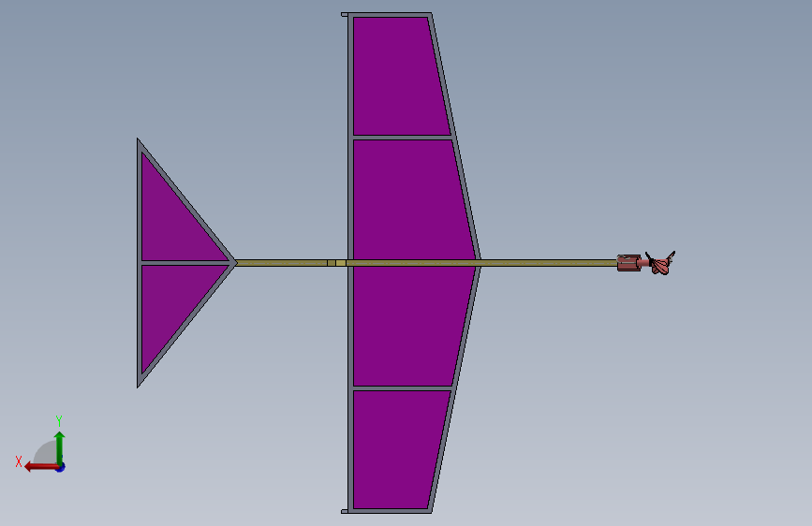812x526 pixels.
Task: Select the long yellow fuselage stick
Action: [426, 263]
